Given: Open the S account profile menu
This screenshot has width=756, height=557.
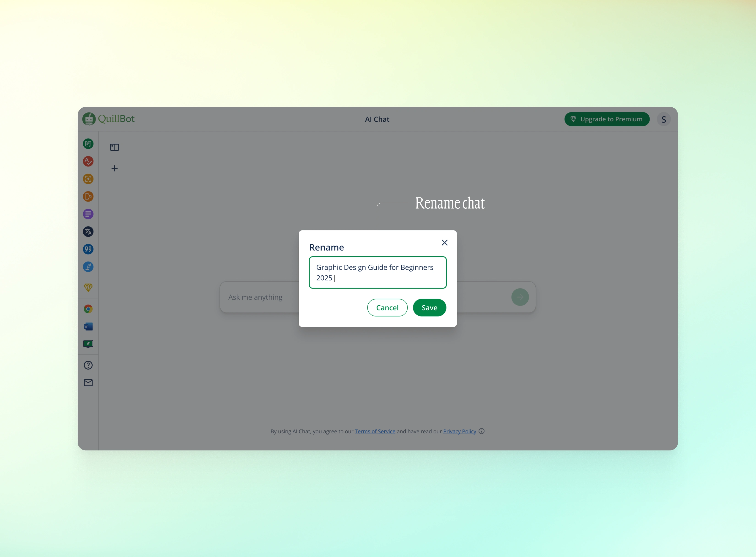Looking at the screenshot, I should coord(663,119).
